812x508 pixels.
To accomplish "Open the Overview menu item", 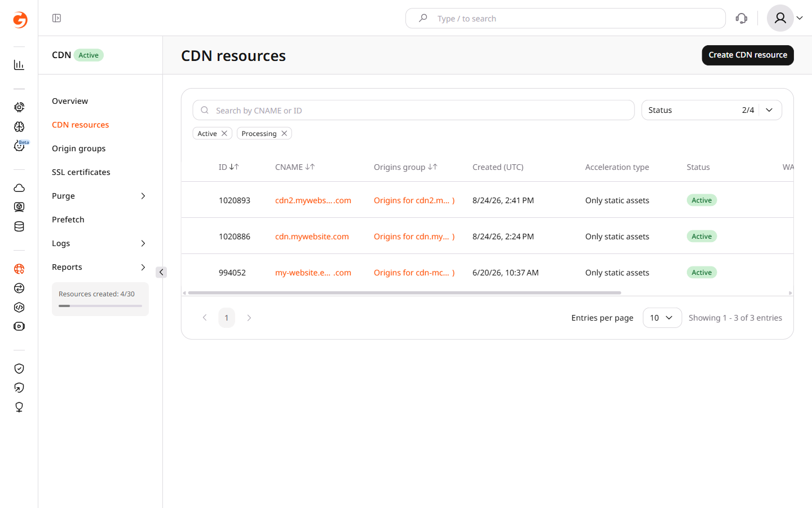I will (70, 101).
